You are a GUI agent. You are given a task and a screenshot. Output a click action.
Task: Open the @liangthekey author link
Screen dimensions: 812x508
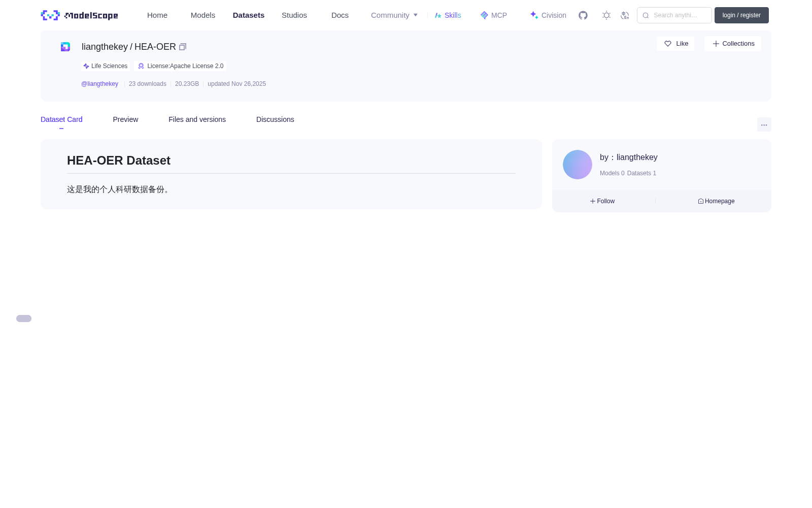(x=99, y=84)
